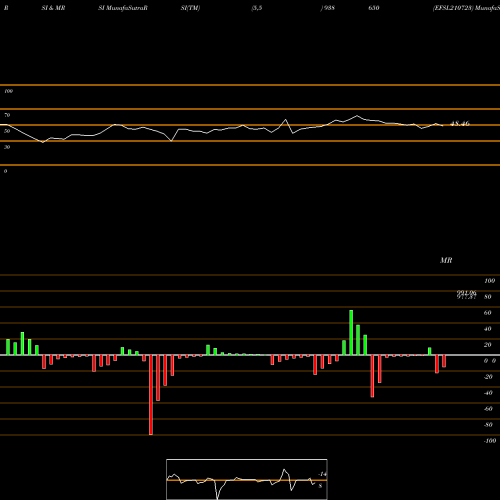Click the MR axis label -100
500x500 pixels.
(x=490, y=441)
